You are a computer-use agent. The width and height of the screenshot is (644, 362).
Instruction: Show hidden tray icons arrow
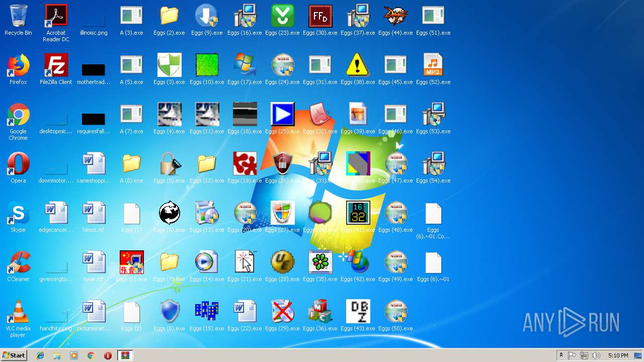pyautogui.click(x=561, y=355)
